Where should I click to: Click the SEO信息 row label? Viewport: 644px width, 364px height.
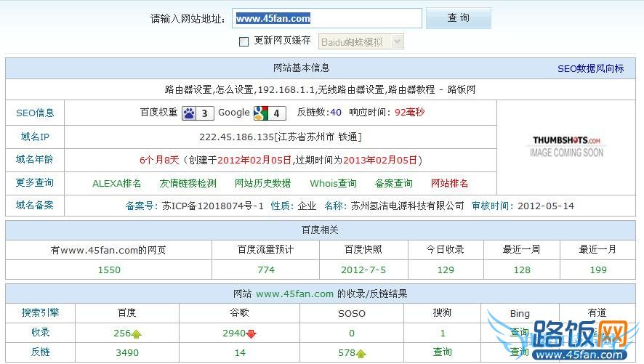35,113
